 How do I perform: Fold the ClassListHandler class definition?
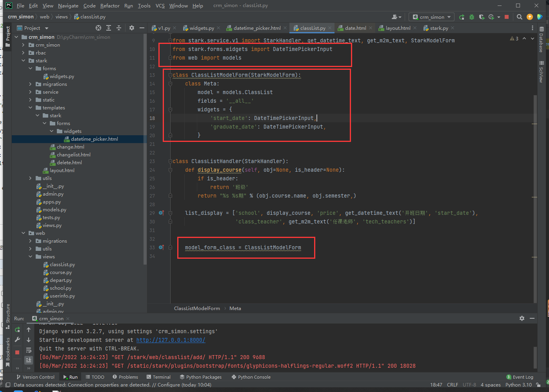tap(170, 161)
